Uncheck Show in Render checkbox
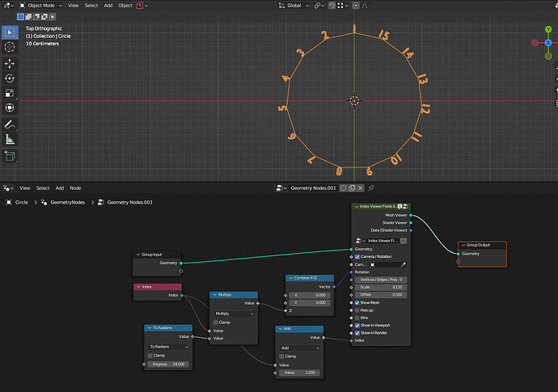Image resolution: width=558 pixels, height=392 pixels. (x=357, y=333)
